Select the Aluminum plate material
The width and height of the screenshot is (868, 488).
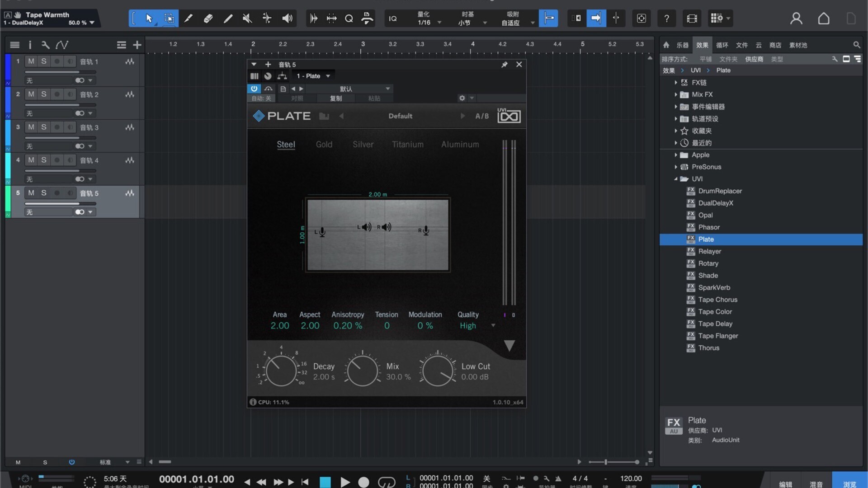(x=460, y=145)
